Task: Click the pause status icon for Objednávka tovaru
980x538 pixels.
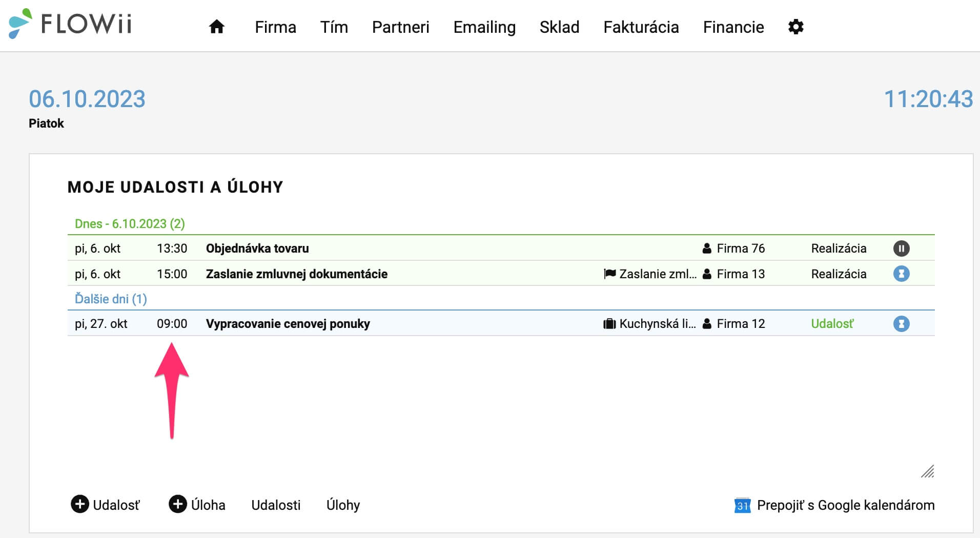Action: click(901, 249)
